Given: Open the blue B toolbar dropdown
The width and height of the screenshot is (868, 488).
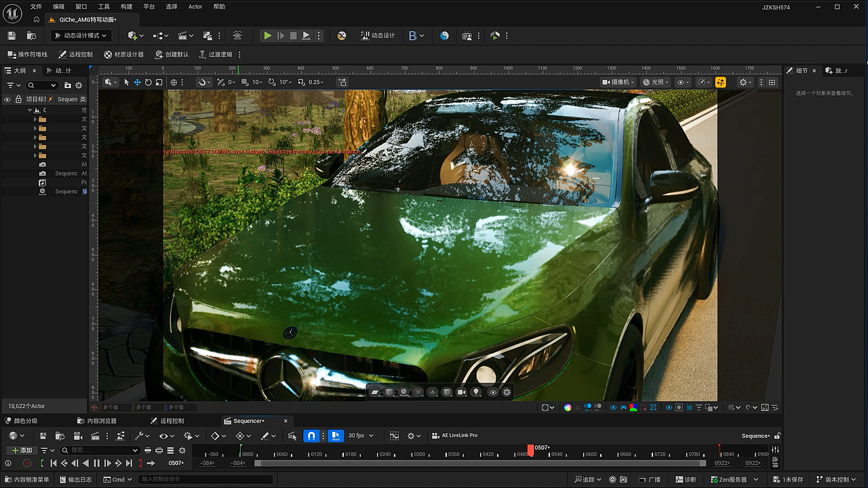Looking at the screenshot, I should coord(416,35).
